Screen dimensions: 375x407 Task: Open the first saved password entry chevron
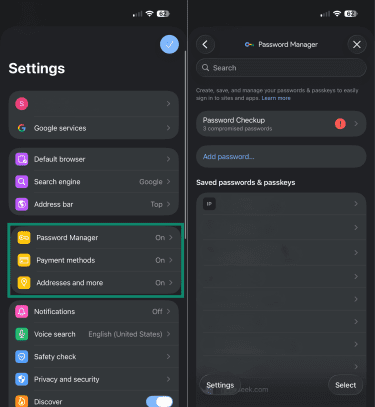point(356,204)
